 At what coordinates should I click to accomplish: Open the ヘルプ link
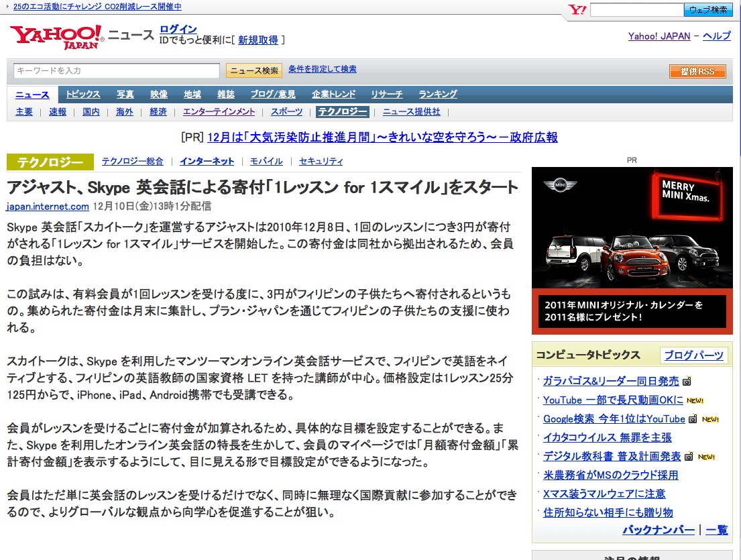click(716, 36)
